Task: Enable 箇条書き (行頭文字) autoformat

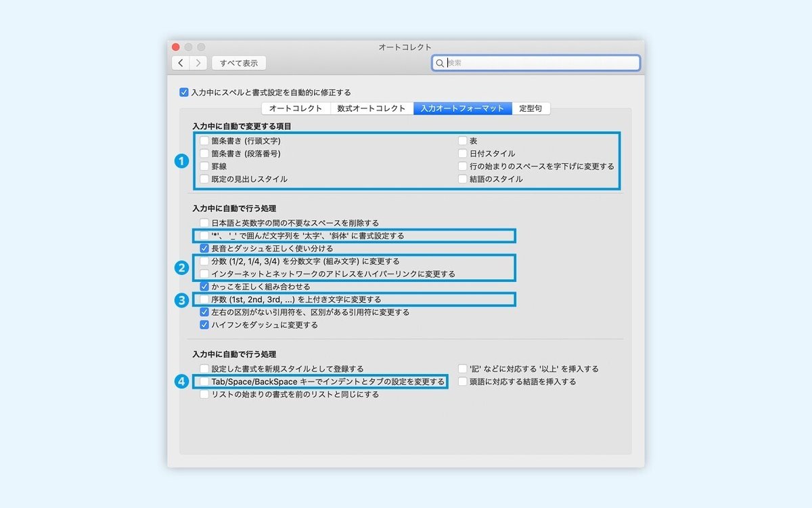Action: pyautogui.click(x=204, y=140)
